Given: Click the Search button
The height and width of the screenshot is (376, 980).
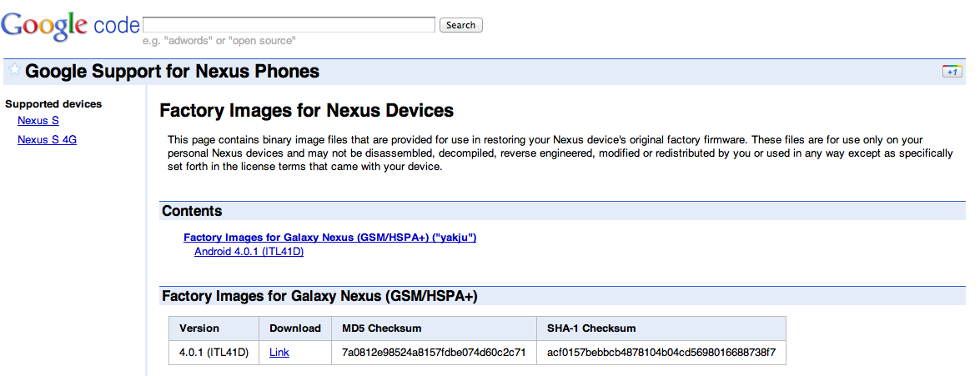Looking at the screenshot, I should pyautogui.click(x=460, y=25).
